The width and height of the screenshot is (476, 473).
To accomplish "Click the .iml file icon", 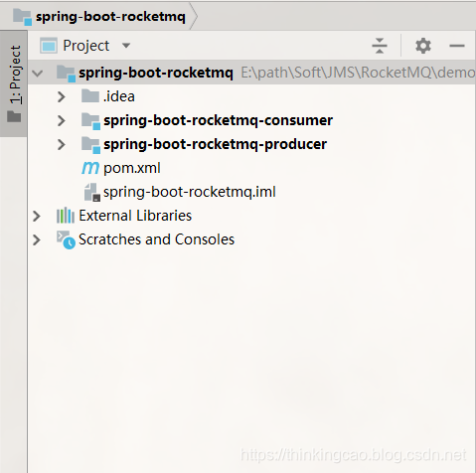I will click(x=91, y=192).
